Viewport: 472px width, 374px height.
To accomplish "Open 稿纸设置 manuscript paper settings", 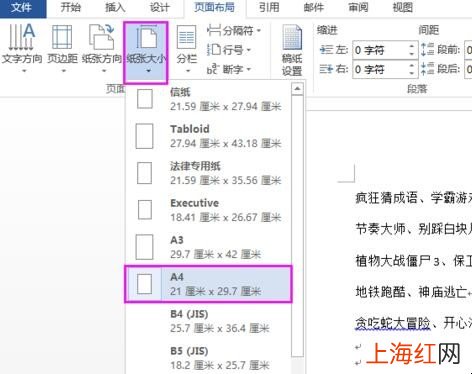I will pyautogui.click(x=292, y=50).
